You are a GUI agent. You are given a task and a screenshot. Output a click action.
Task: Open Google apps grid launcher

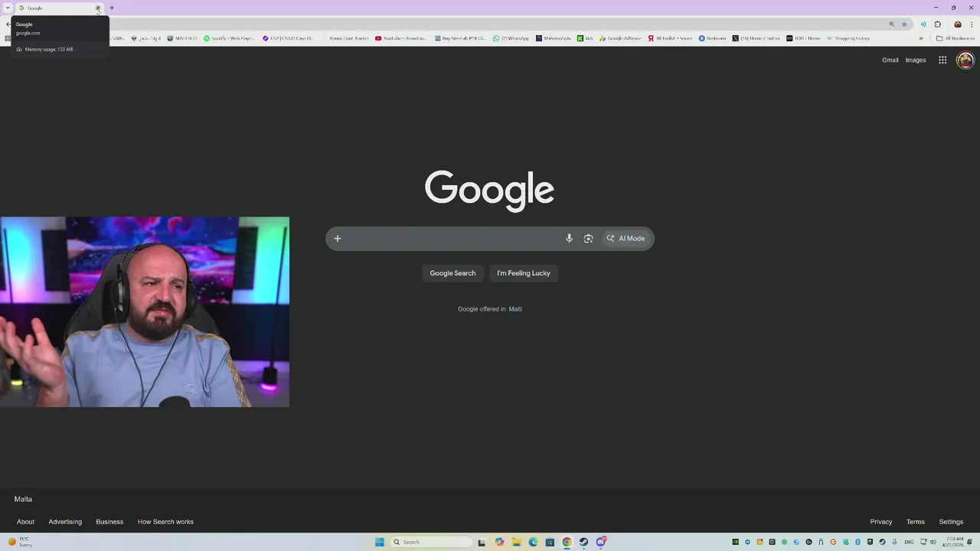942,60
